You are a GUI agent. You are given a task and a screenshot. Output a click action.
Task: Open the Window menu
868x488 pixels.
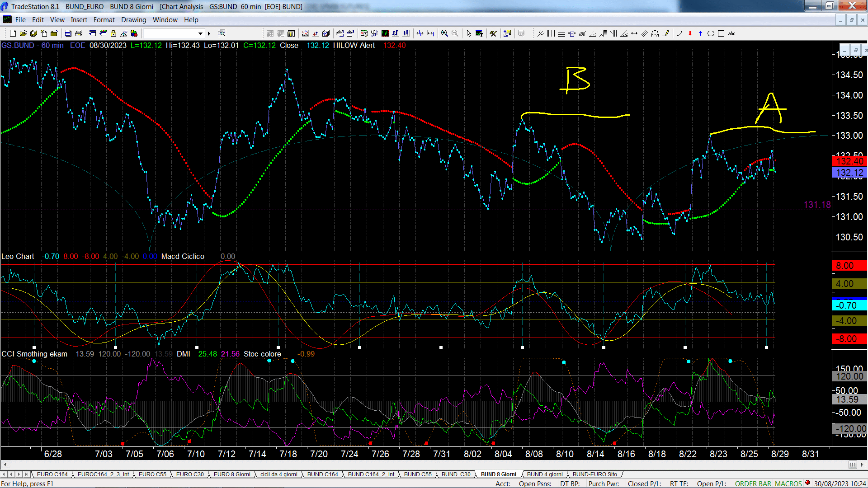pos(165,20)
